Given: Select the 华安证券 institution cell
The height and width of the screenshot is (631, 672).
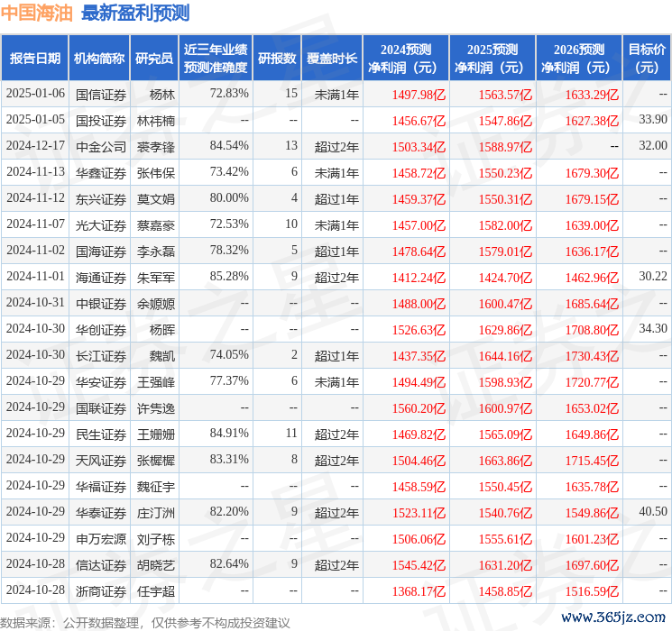Looking at the screenshot, I should click(101, 382).
